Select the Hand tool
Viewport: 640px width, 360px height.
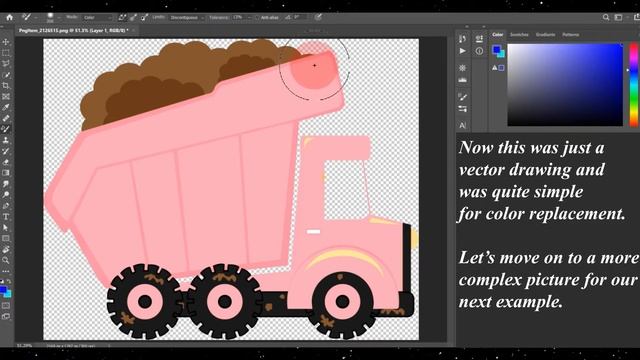coord(6,249)
